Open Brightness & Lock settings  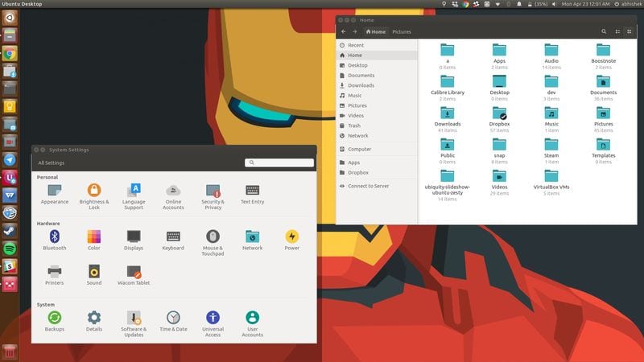pyautogui.click(x=94, y=196)
